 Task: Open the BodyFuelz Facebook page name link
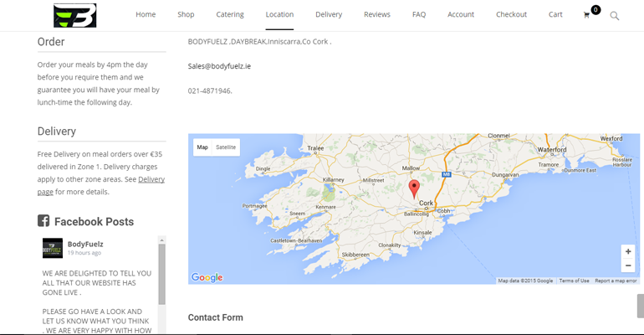(85, 245)
